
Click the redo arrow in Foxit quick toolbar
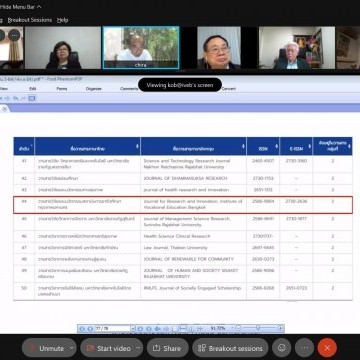(23, 98)
